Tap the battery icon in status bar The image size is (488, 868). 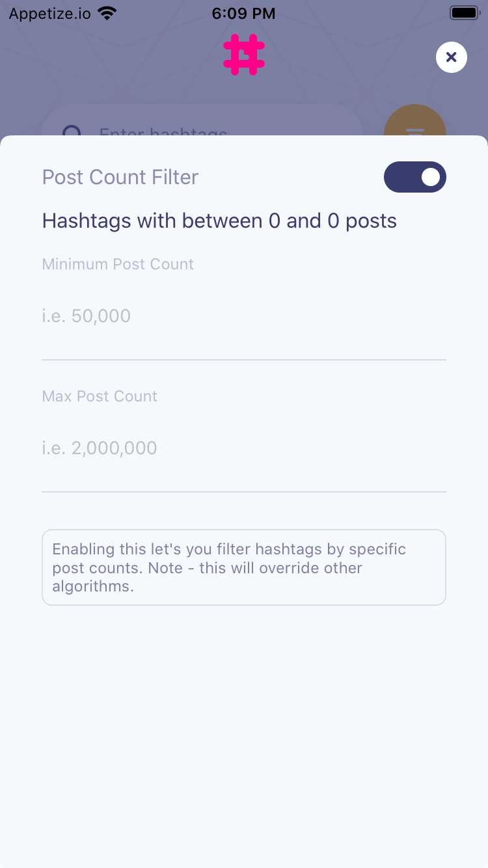click(x=465, y=13)
